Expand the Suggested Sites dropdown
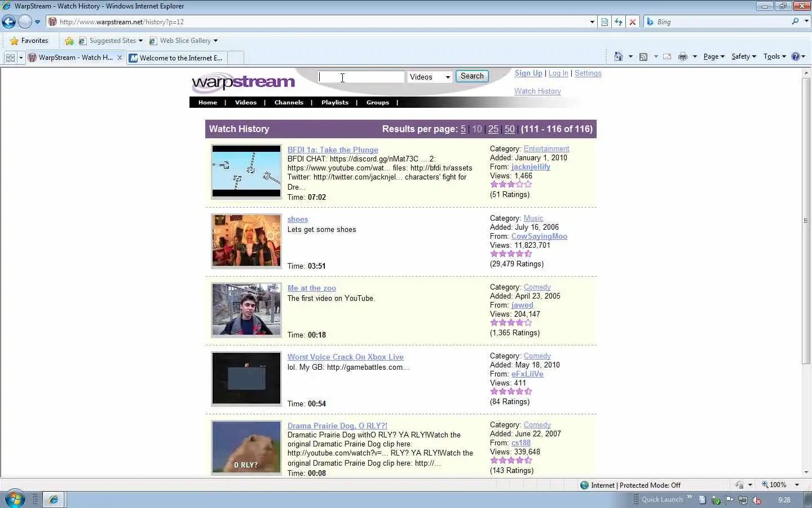Image resolution: width=812 pixels, height=508 pixels. coord(140,41)
